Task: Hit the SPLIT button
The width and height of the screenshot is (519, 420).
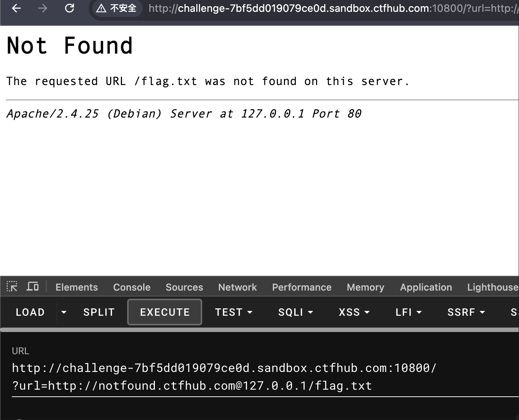Action: click(x=99, y=312)
